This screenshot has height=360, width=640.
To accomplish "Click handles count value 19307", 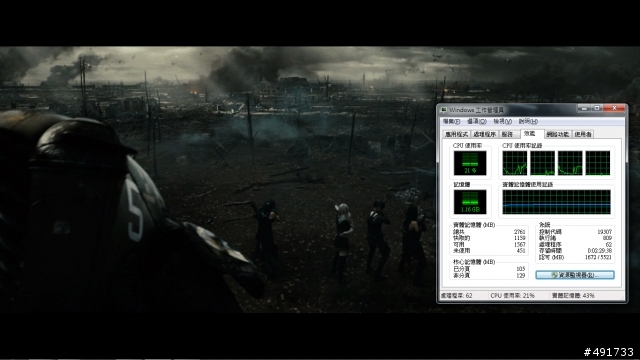I will (x=604, y=231).
